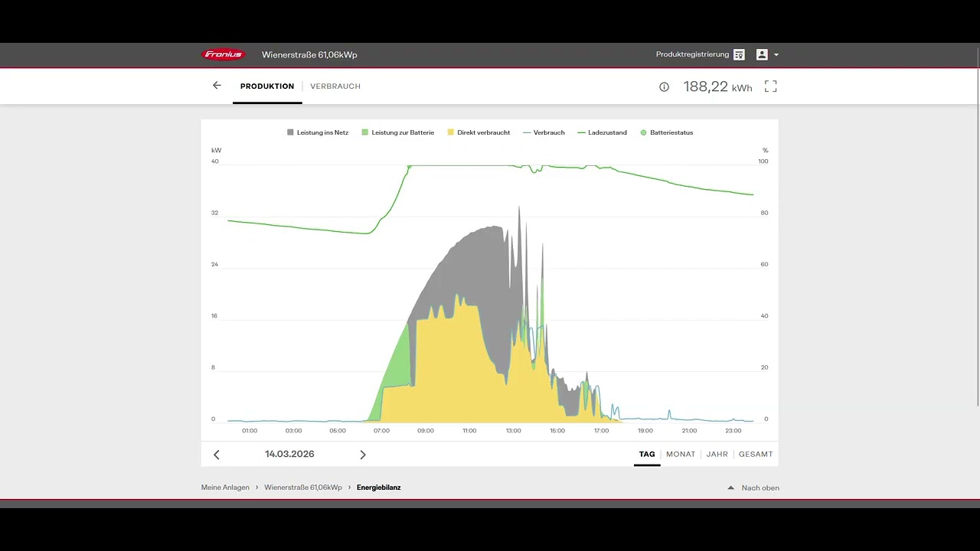
Task: Go to next day with right chevron
Action: coord(363,455)
